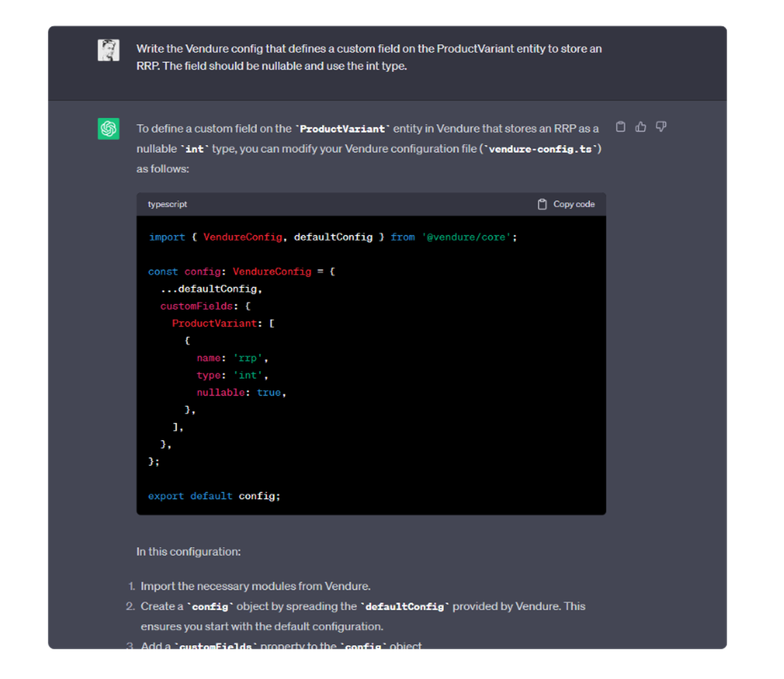The height and width of the screenshot is (679, 784).
Task: Click the 'In this configuration:' text
Action: [189, 552]
